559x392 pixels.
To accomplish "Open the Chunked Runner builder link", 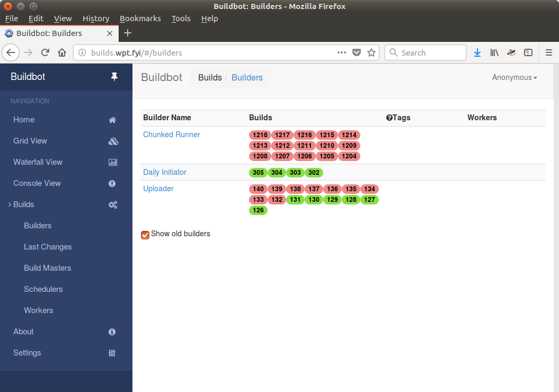I will [172, 135].
